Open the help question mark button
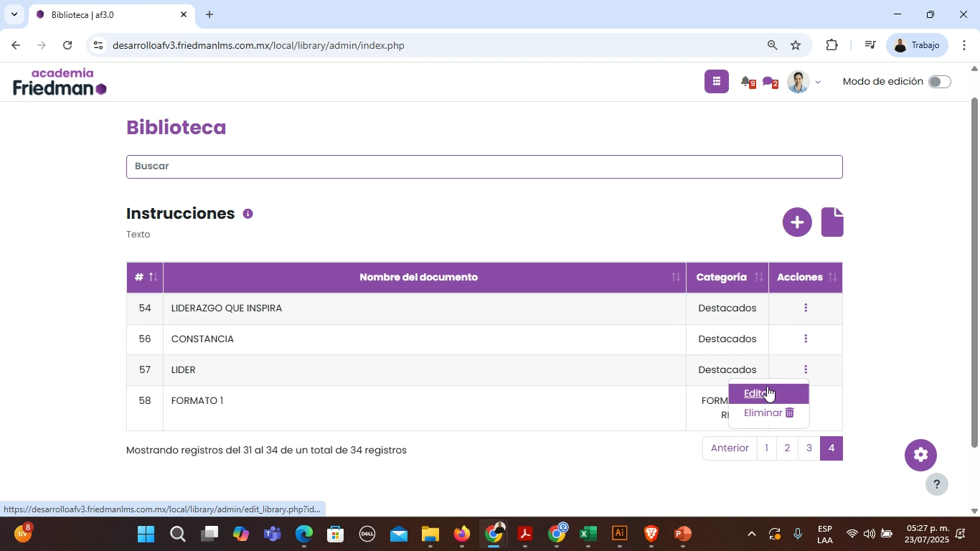Image resolution: width=980 pixels, height=551 pixels. point(936,484)
